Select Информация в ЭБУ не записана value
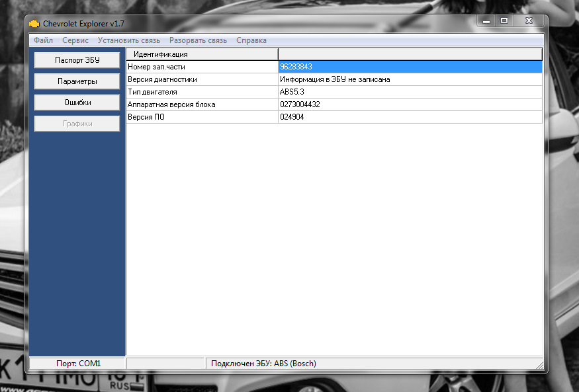This screenshot has width=579, height=392. pyautogui.click(x=410, y=79)
